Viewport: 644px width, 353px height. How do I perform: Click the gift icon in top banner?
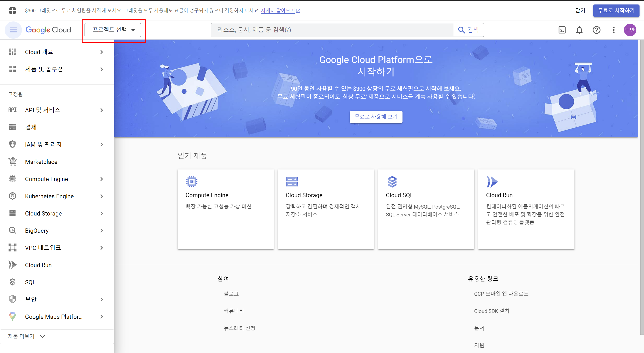click(13, 10)
